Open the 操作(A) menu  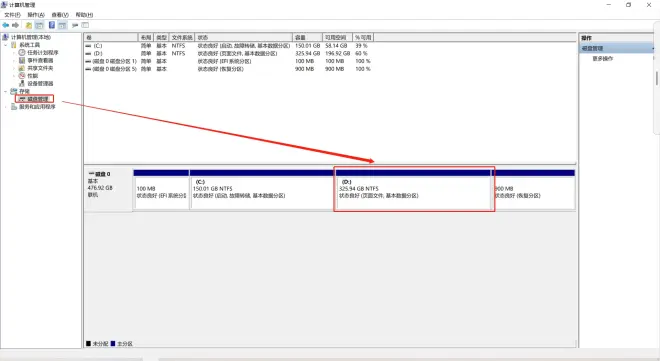[x=36, y=15]
